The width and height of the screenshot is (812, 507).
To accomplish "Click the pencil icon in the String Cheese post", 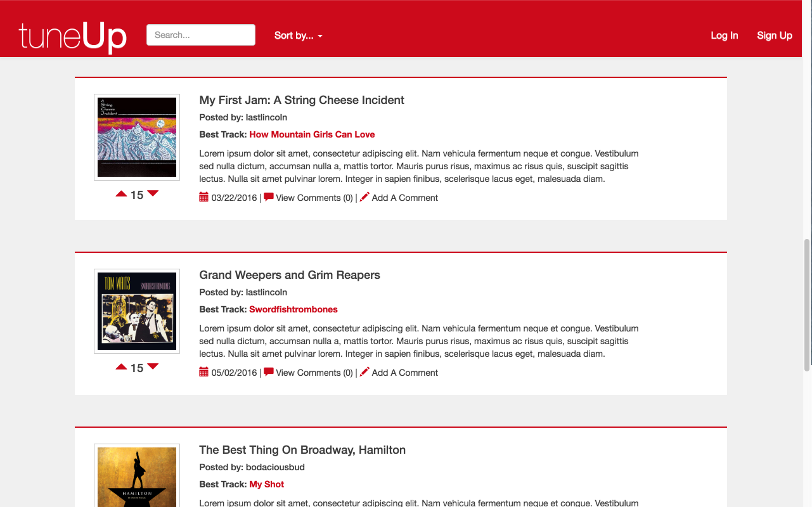I will coord(364,197).
